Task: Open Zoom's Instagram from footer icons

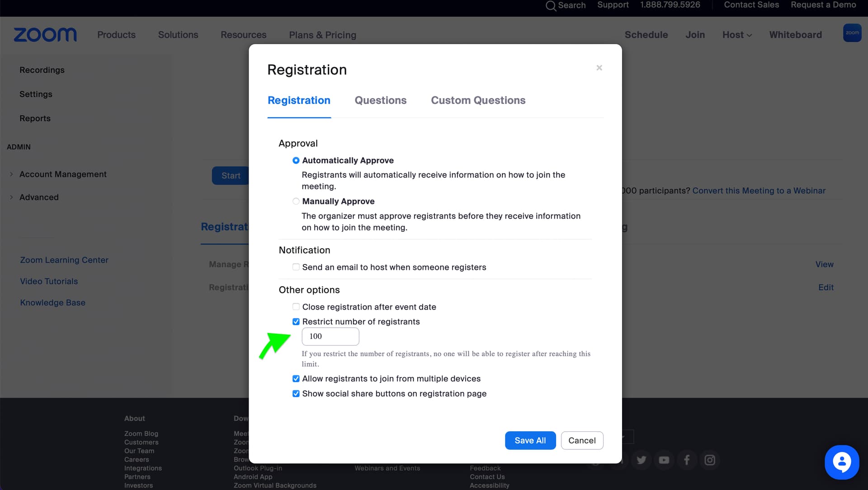Action: pyautogui.click(x=709, y=460)
